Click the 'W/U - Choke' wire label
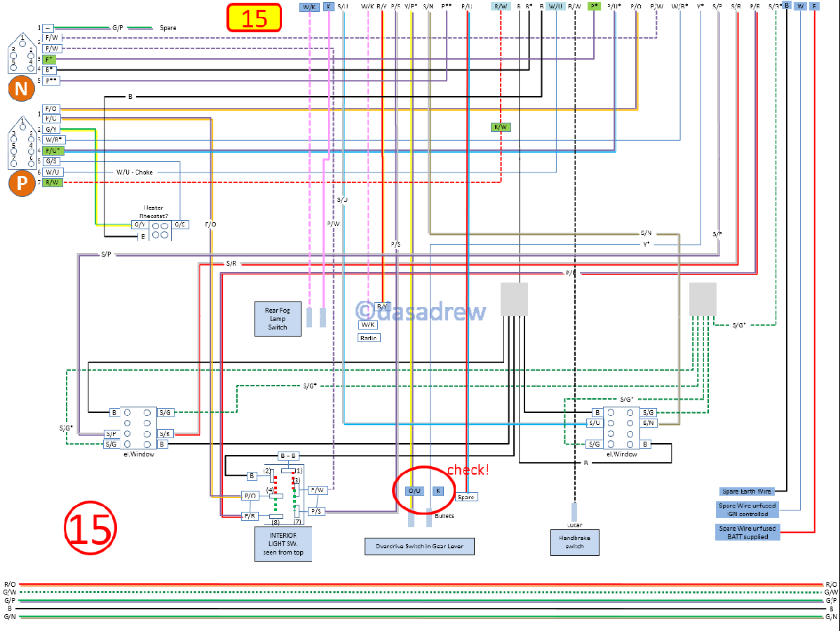The width and height of the screenshot is (840, 631). [135, 172]
